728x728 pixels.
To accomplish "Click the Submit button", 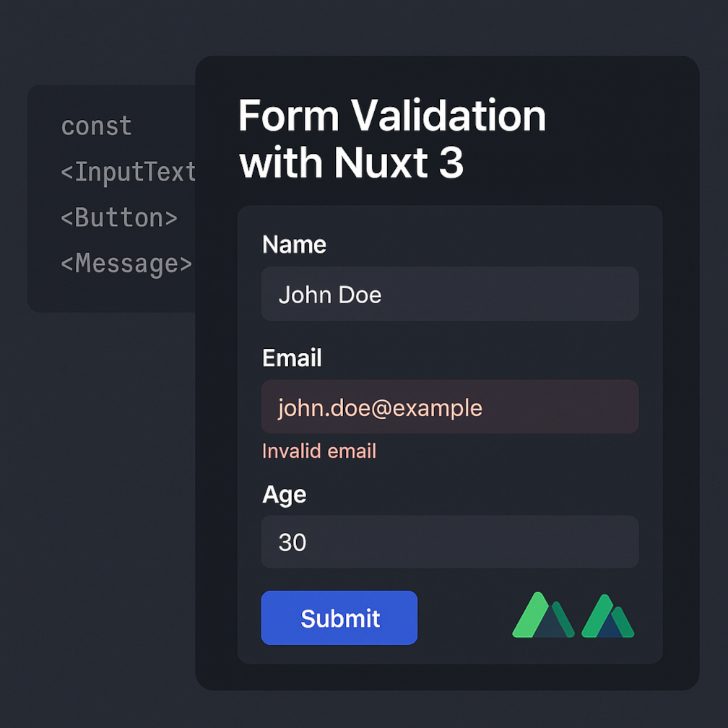I will (x=339, y=617).
